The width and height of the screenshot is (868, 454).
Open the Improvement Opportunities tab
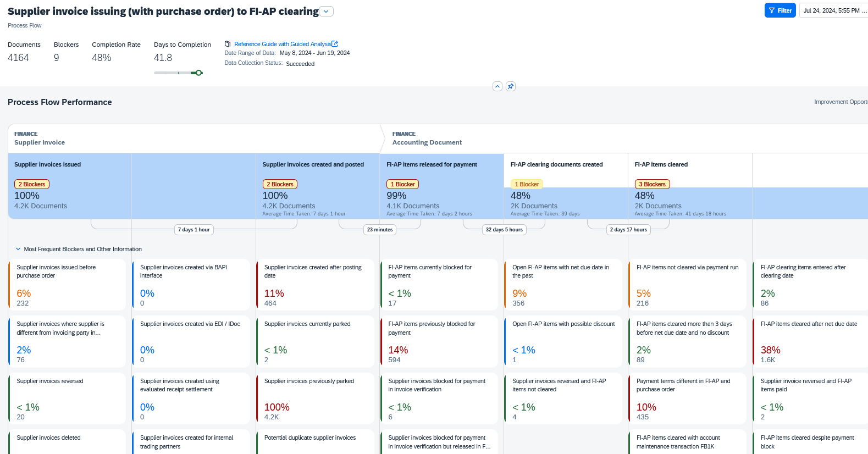click(x=841, y=102)
